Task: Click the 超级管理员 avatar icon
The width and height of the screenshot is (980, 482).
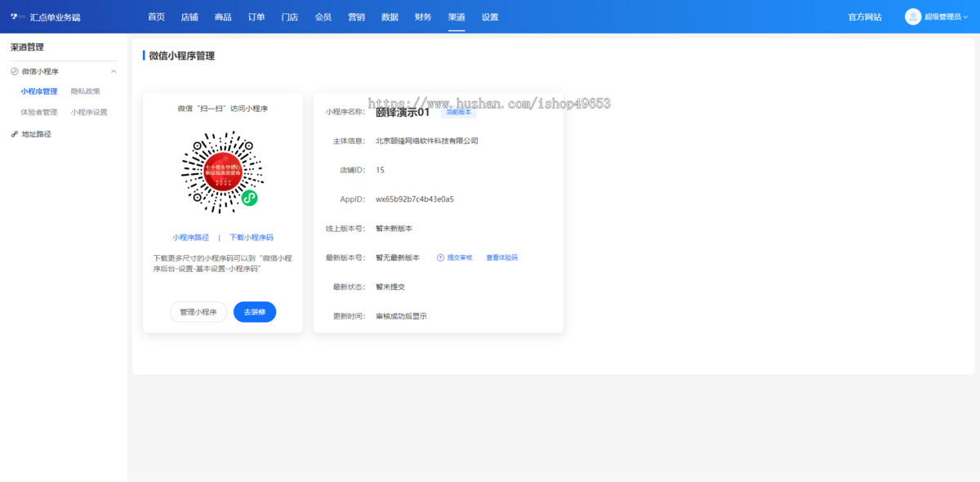Action: (913, 16)
